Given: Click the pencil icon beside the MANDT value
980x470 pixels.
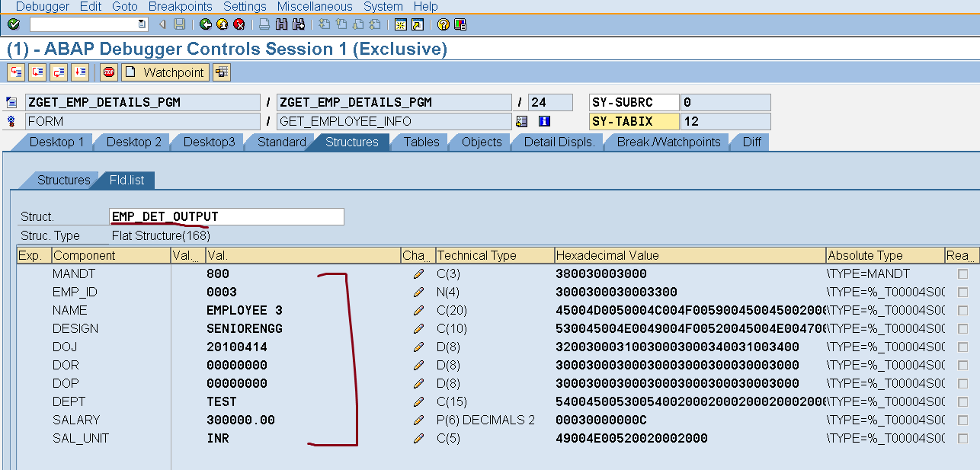Looking at the screenshot, I should coord(418,273).
